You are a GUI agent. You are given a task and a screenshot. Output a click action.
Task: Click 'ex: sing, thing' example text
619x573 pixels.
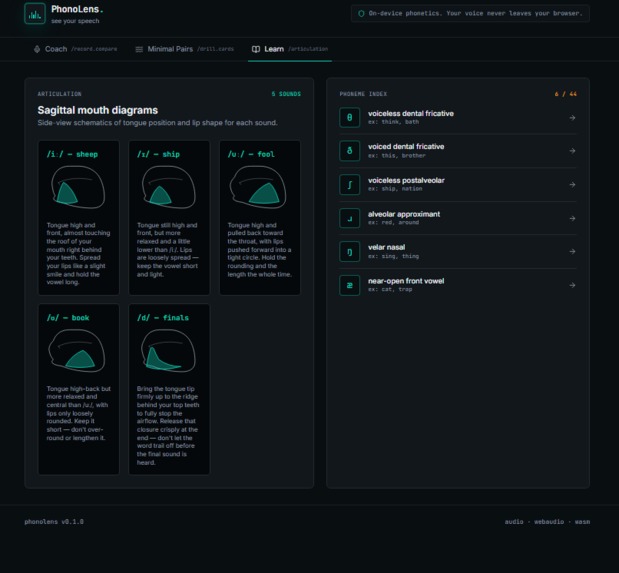[x=393, y=256]
